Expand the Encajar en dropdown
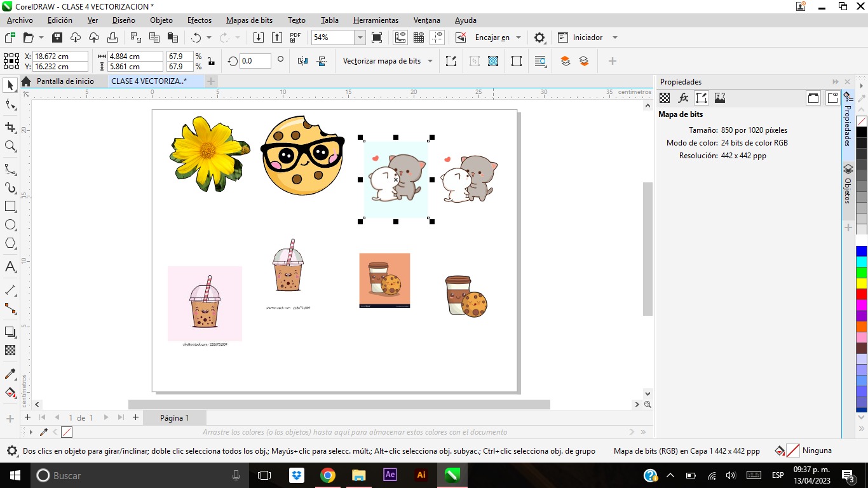Screen dimensions: 868x488 519,37
